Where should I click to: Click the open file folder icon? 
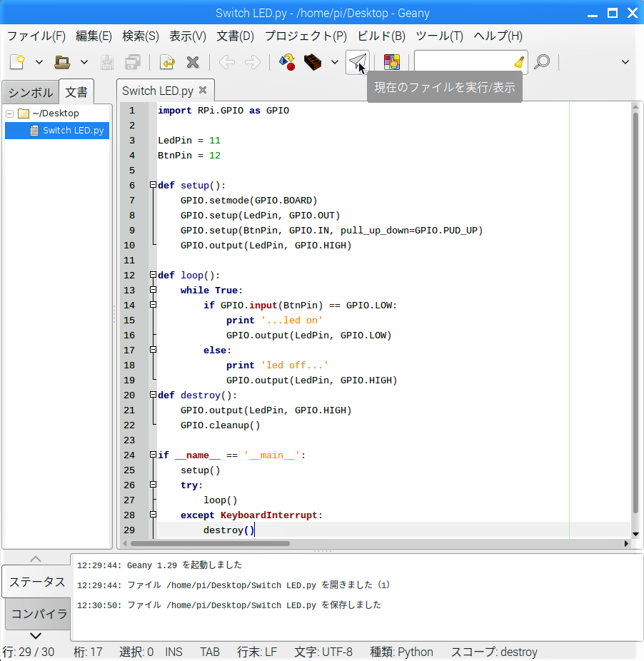[63, 62]
